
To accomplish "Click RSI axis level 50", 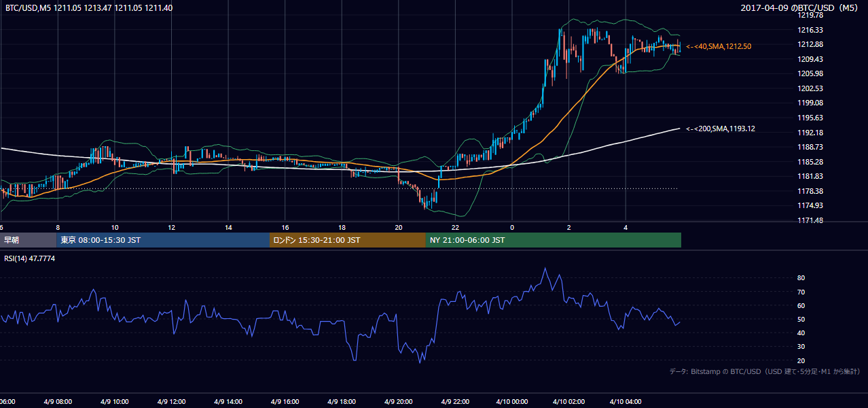I will [x=801, y=319].
